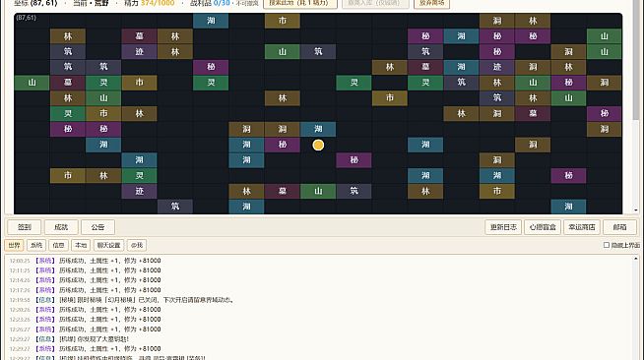Select the 林 tile in the top map row

coord(533,21)
